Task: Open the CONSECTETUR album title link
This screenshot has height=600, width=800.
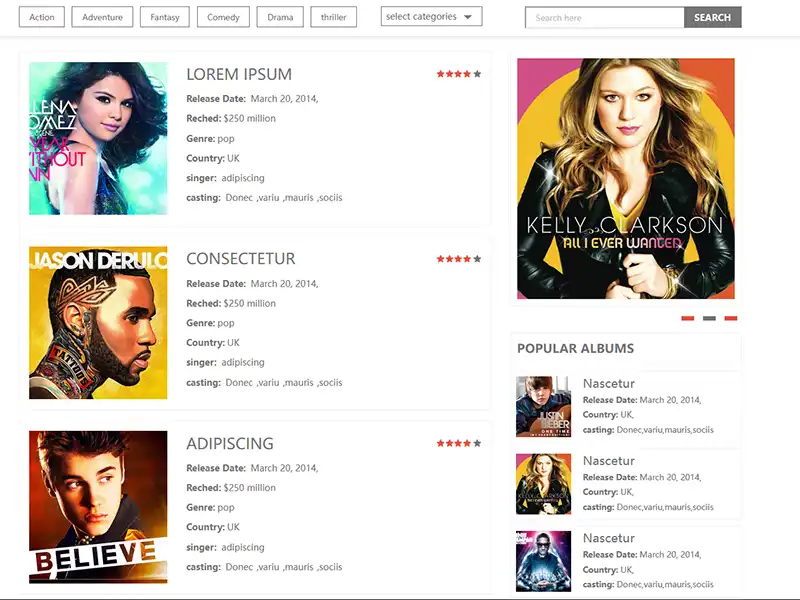Action: point(241,259)
